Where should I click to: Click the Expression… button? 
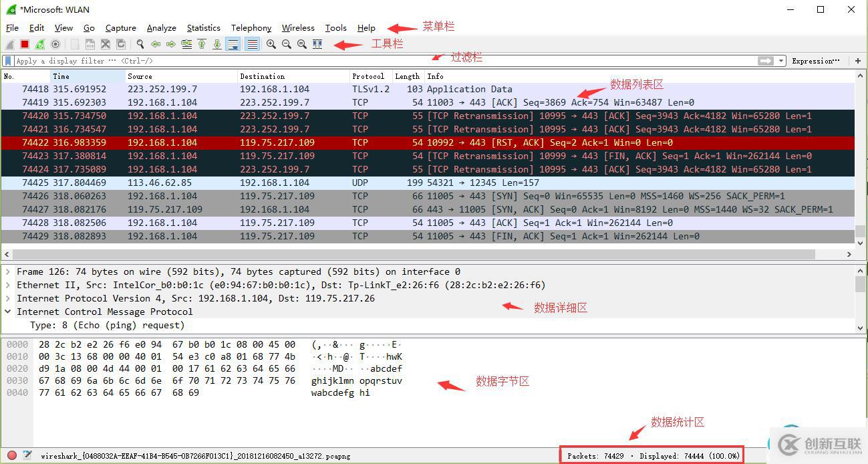pos(816,61)
